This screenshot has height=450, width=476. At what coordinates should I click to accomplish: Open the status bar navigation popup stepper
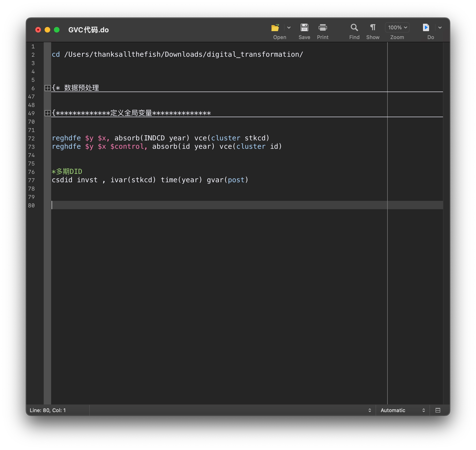pos(370,410)
